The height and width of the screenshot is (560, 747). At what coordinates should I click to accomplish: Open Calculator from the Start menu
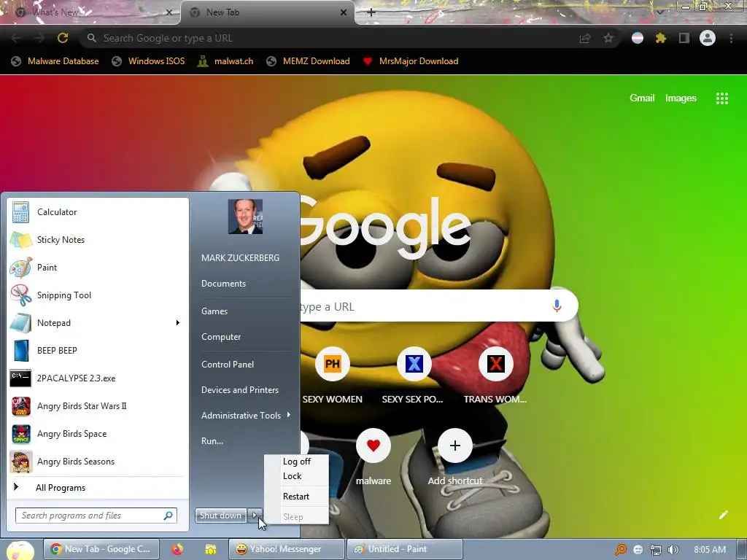click(x=98, y=212)
